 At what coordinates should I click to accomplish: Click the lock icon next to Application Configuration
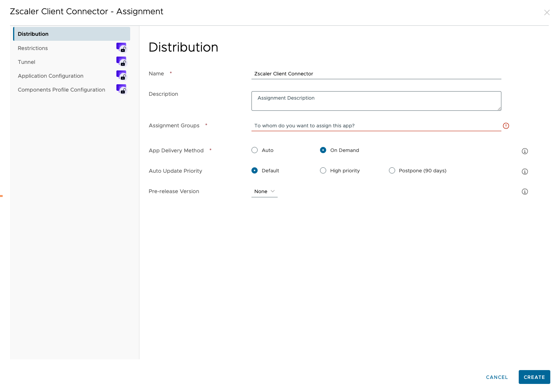(121, 75)
